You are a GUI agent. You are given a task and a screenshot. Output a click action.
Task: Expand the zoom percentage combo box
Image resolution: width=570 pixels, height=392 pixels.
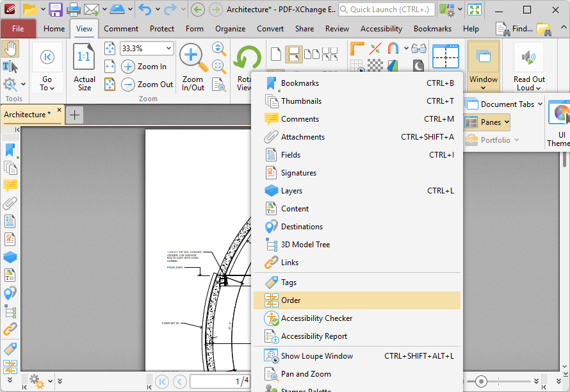[x=169, y=49]
